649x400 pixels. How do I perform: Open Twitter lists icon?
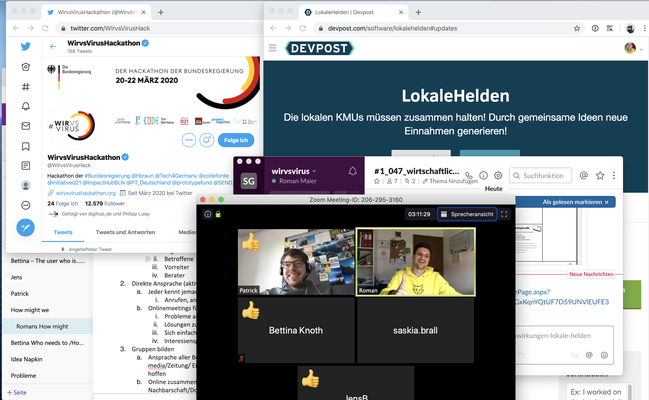click(x=26, y=166)
